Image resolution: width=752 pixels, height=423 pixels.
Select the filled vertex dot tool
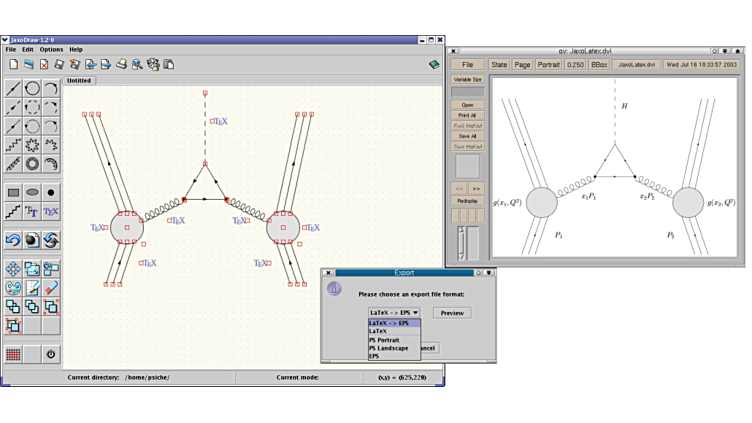(51, 192)
